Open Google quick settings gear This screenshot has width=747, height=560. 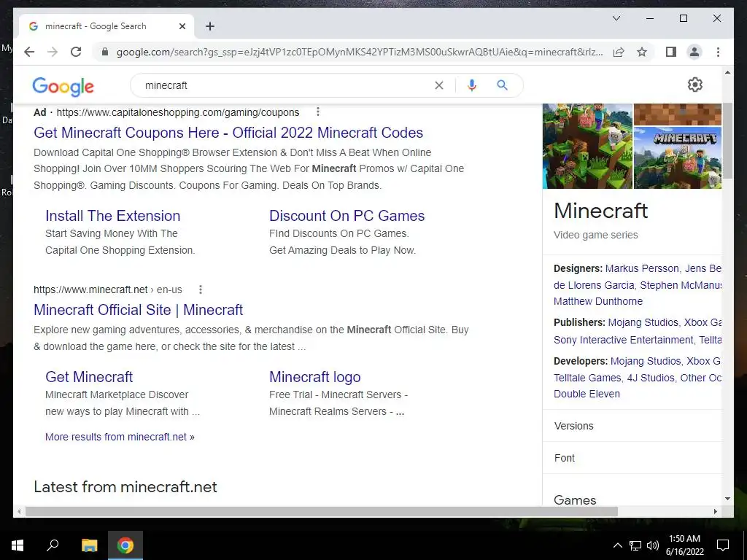click(x=695, y=85)
